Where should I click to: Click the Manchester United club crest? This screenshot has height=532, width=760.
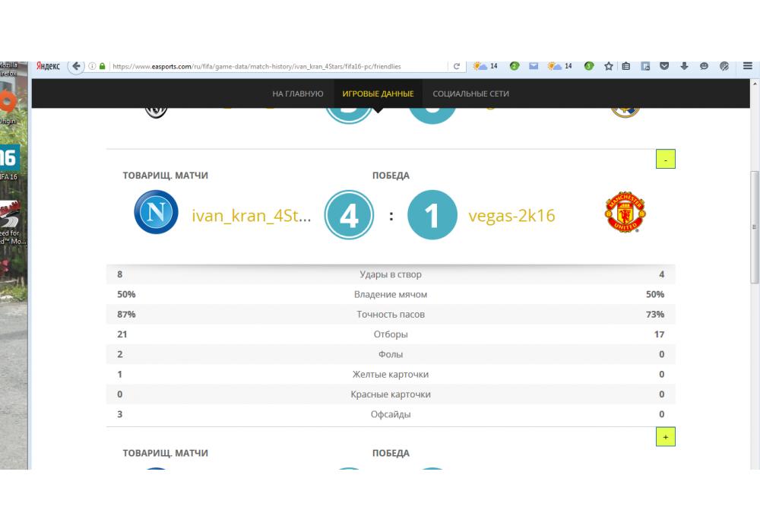pos(625,212)
